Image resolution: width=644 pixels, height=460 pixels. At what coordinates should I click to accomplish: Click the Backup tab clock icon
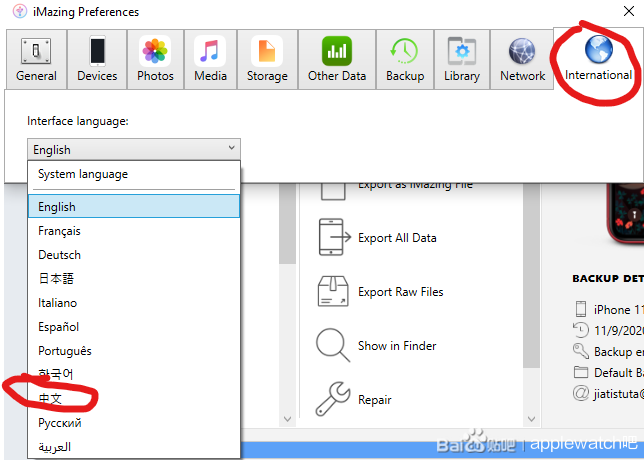coord(405,51)
